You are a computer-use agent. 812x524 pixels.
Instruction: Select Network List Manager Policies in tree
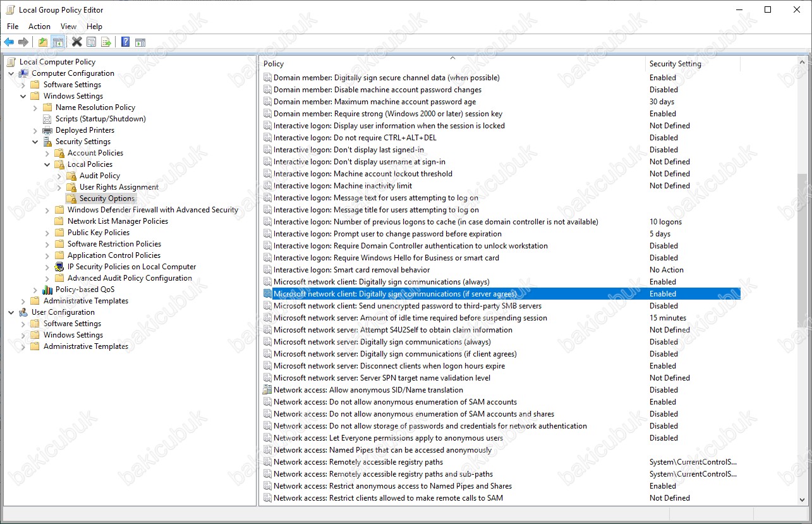pos(118,221)
